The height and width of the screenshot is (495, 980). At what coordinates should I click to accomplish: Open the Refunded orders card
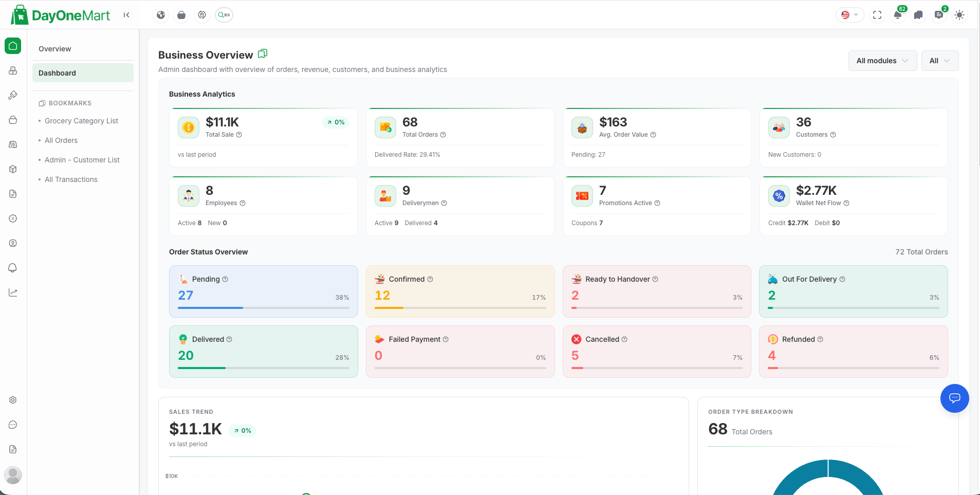coord(854,352)
